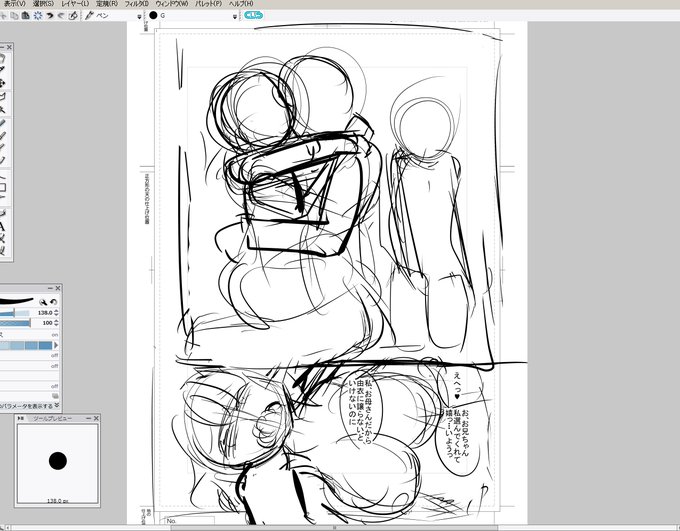Reset tool options with the circular arrow icon
The height and width of the screenshot is (531, 680).
coord(53,302)
